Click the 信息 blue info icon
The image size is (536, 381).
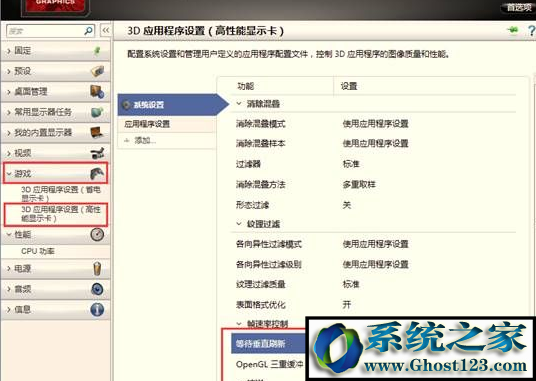click(97, 310)
